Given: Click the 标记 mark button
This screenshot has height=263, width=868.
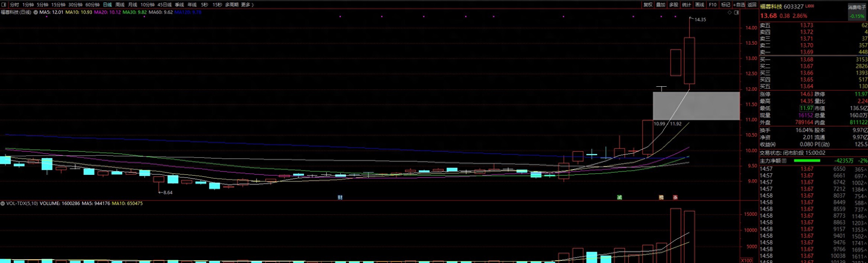Looking at the screenshot, I should [x=726, y=5].
